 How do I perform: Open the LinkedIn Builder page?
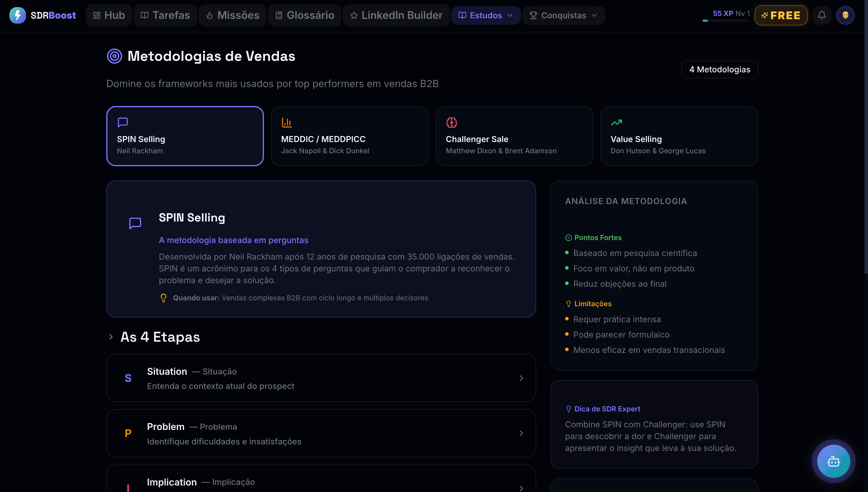click(x=396, y=15)
